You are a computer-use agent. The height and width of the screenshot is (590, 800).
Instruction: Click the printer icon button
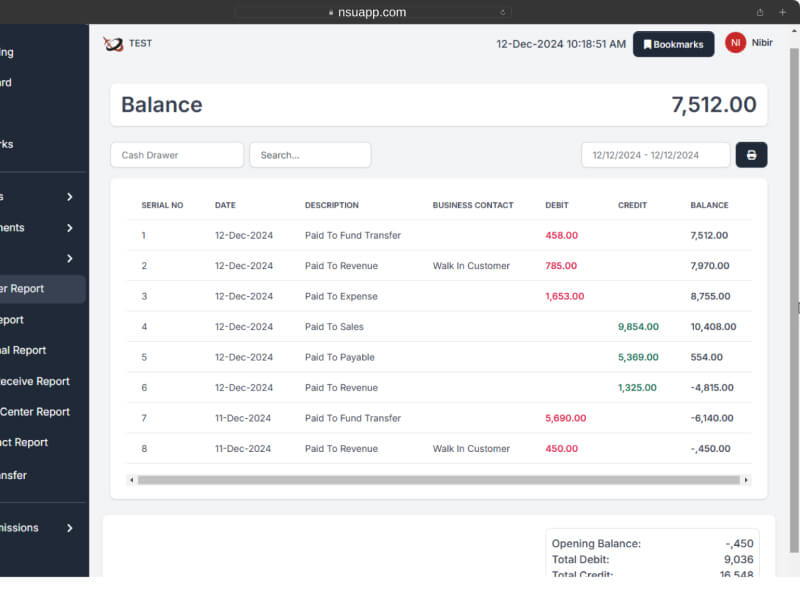pos(751,155)
